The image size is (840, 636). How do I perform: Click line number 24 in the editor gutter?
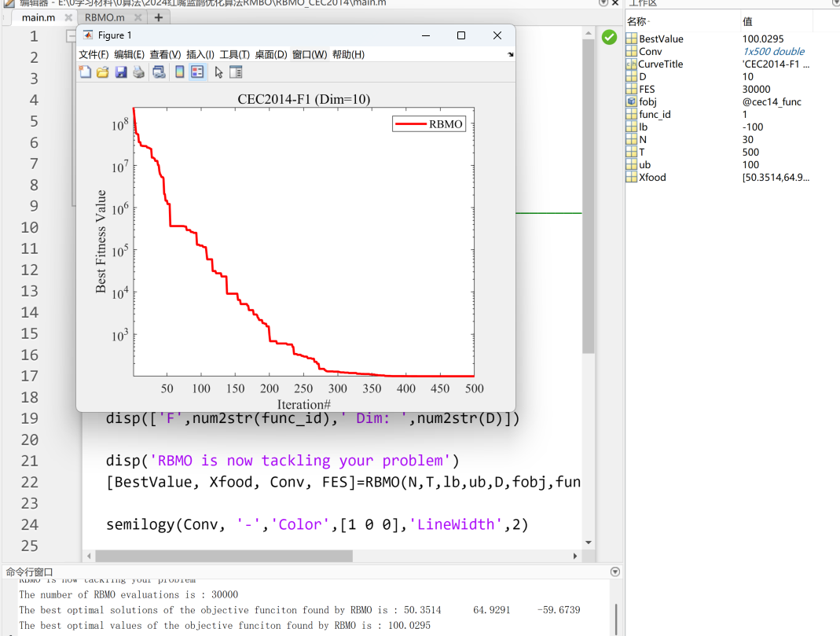[29, 524]
